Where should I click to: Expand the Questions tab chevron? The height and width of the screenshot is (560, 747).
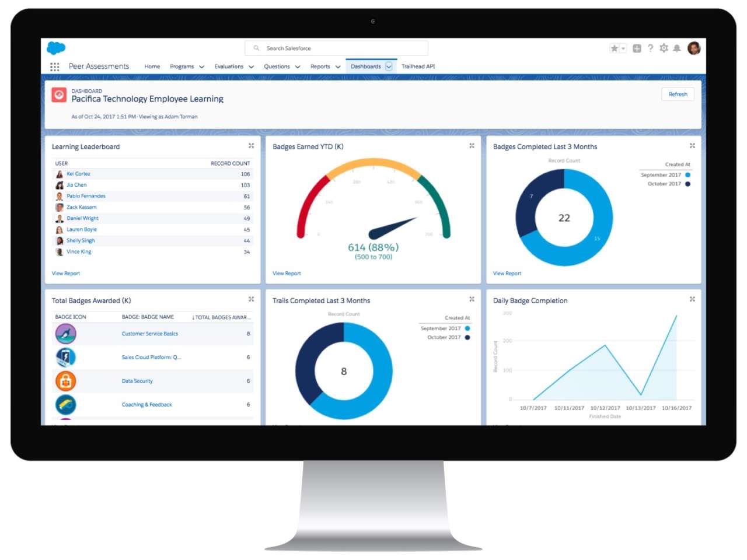click(x=298, y=67)
